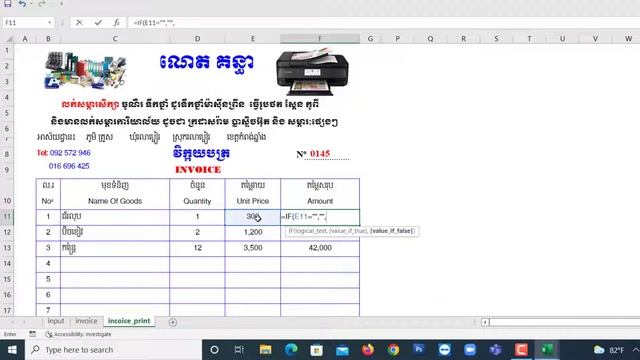Show hidden system tray icons chevron
This screenshot has width=640, height=360.
click(636, 350)
